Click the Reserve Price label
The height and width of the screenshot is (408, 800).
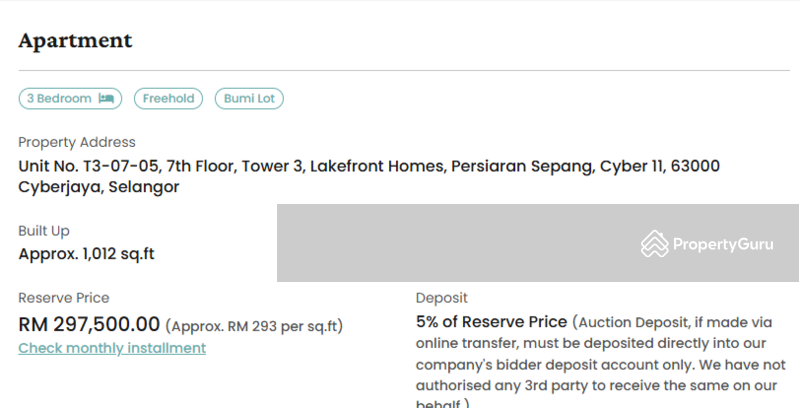click(64, 298)
